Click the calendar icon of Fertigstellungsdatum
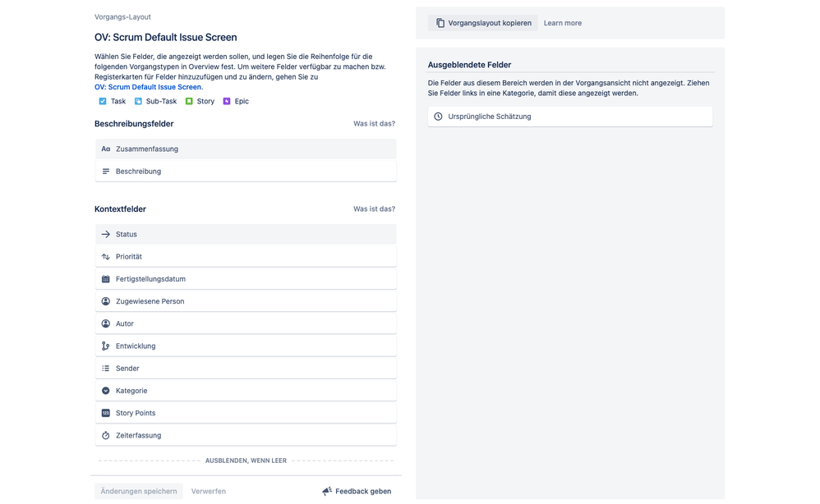This screenshot has width=820, height=504. (x=106, y=279)
